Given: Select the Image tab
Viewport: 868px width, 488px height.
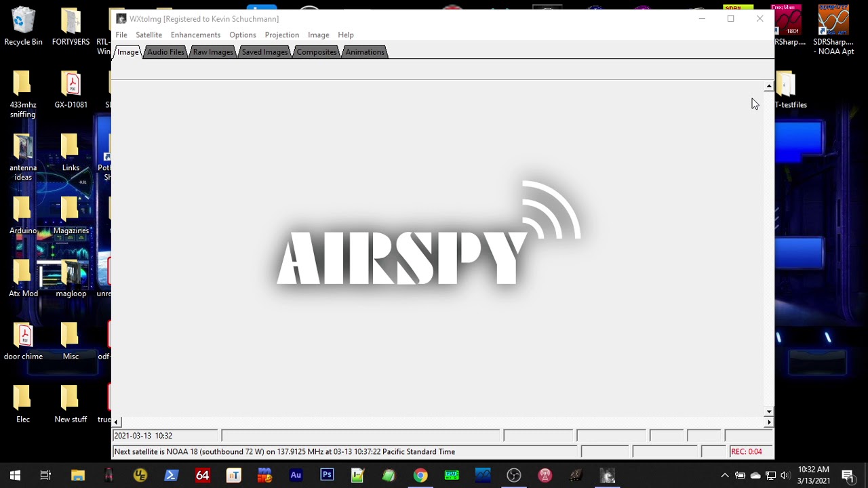Looking at the screenshot, I should [x=127, y=52].
